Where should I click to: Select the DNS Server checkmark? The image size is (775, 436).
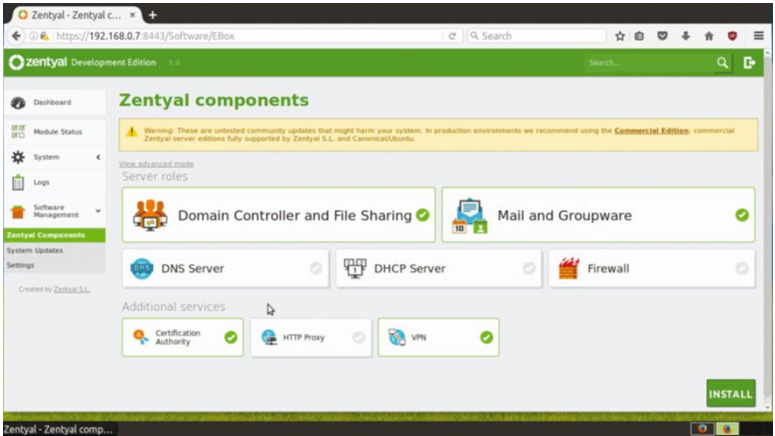316,268
